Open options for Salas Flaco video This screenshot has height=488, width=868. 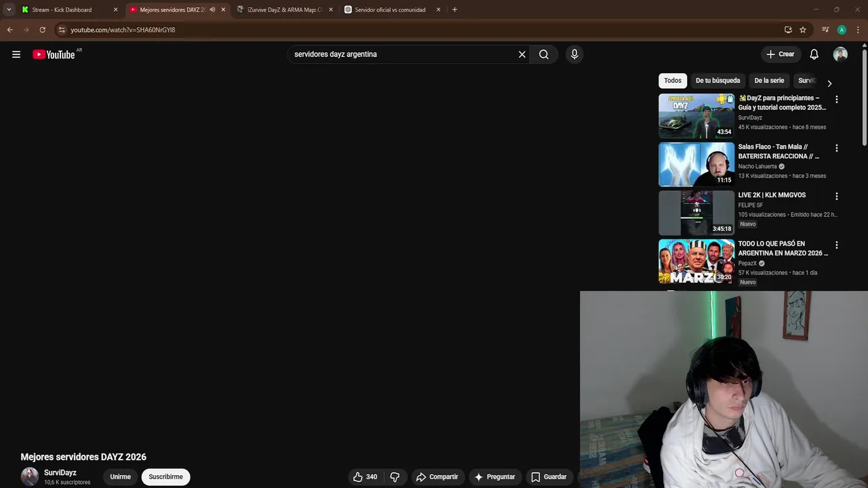[x=836, y=148]
